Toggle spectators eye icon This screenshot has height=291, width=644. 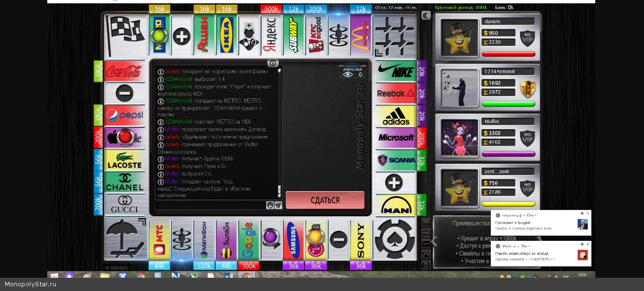348,74
